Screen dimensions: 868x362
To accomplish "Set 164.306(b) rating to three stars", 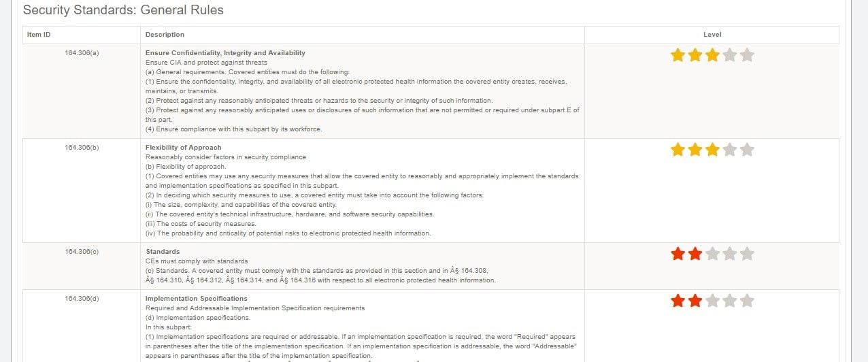I will pos(712,150).
